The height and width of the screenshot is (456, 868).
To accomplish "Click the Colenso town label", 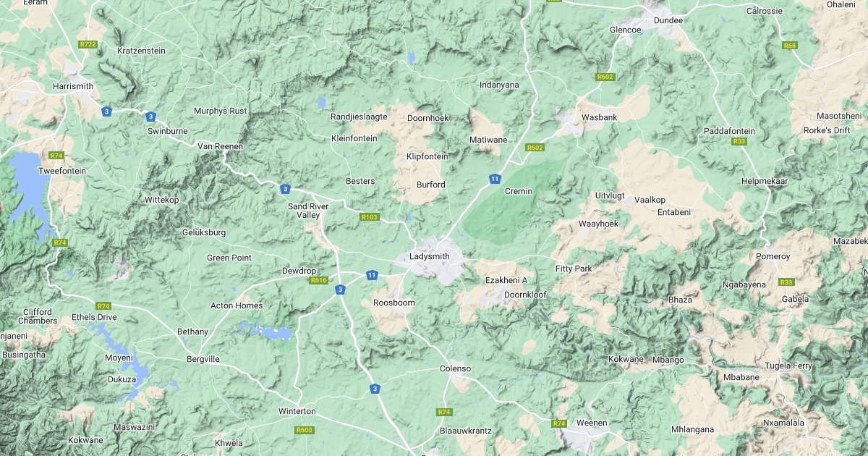I will [x=456, y=368].
